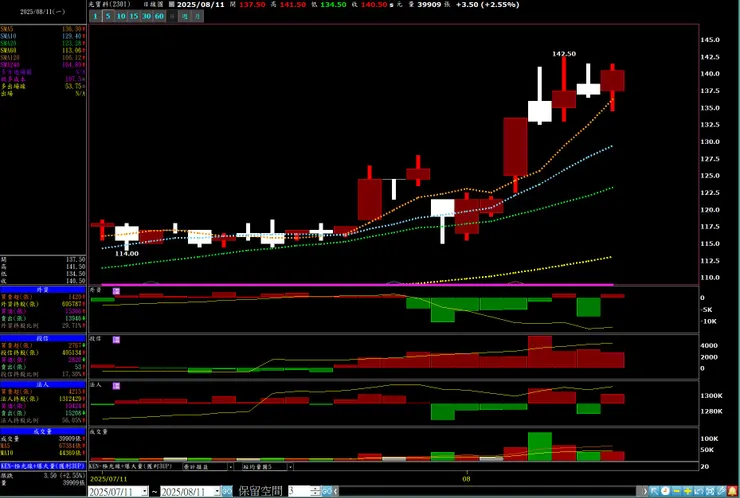Switch to the weekly (週) chart

click(185, 16)
